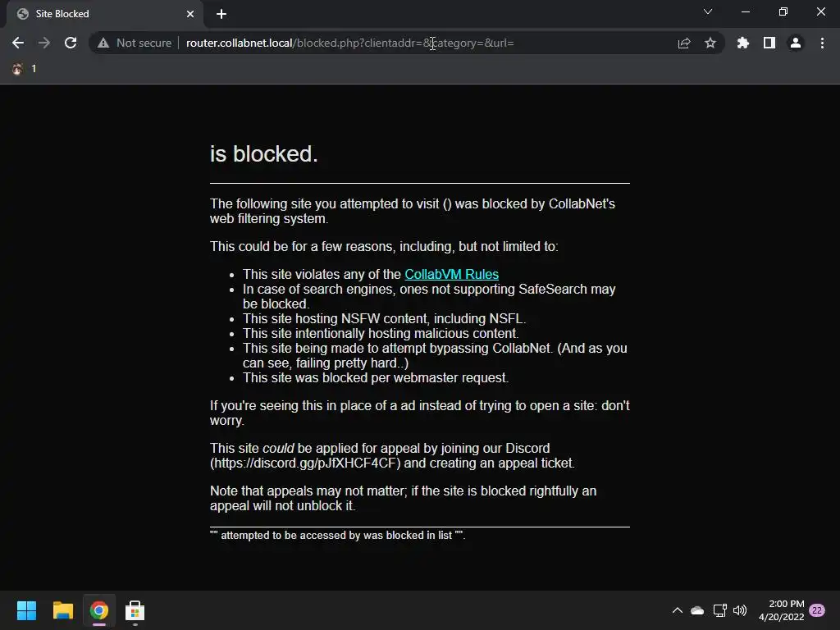The width and height of the screenshot is (840, 630).
Task: Minimize the Chrome window
Action: (x=745, y=11)
